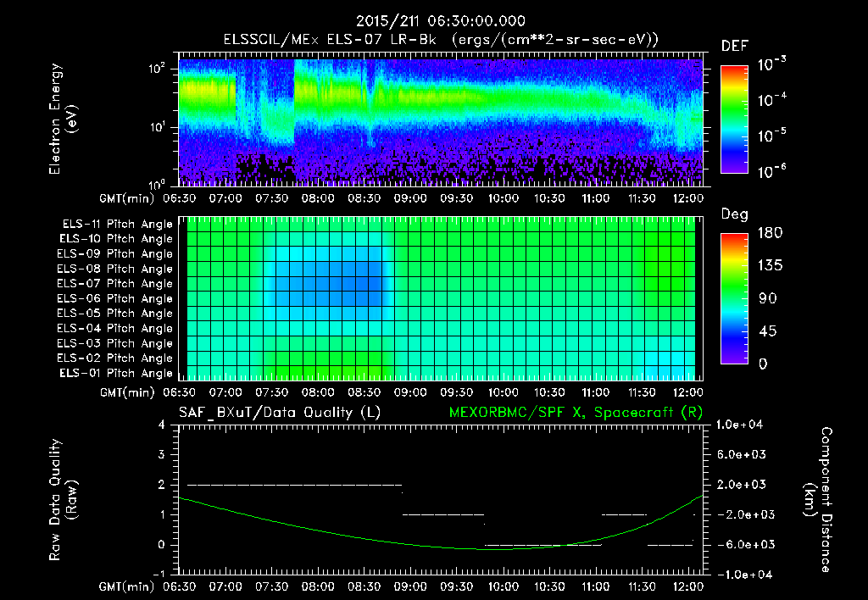Click the ELS-07 Pitch Angle label

[x=115, y=283]
